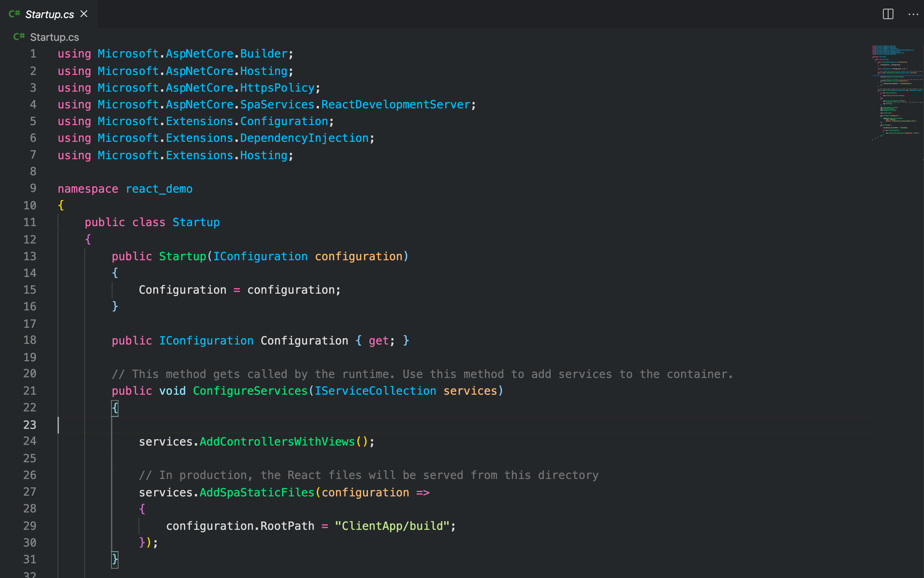Click the code minimap preview
The width and height of the screenshot is (924, 578).
tap(897, 92)
